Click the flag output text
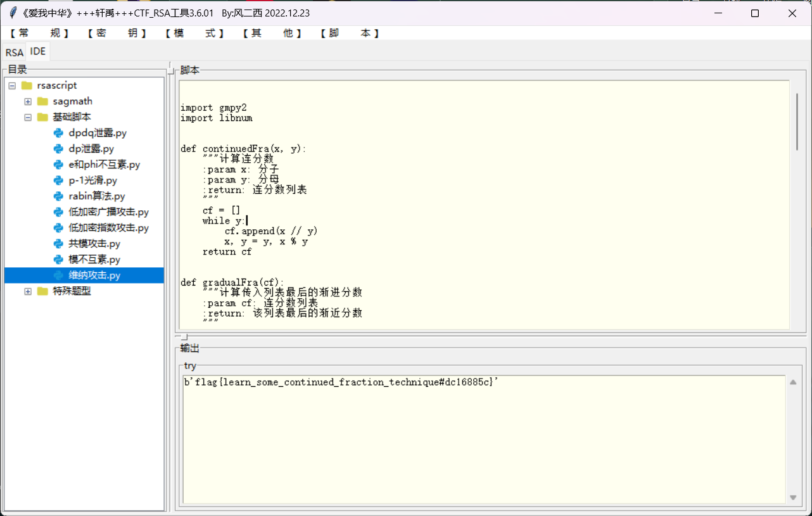Image resolution: width=812 pixels, height=516 pixels. pyautogui.click(x=341, y=382)
